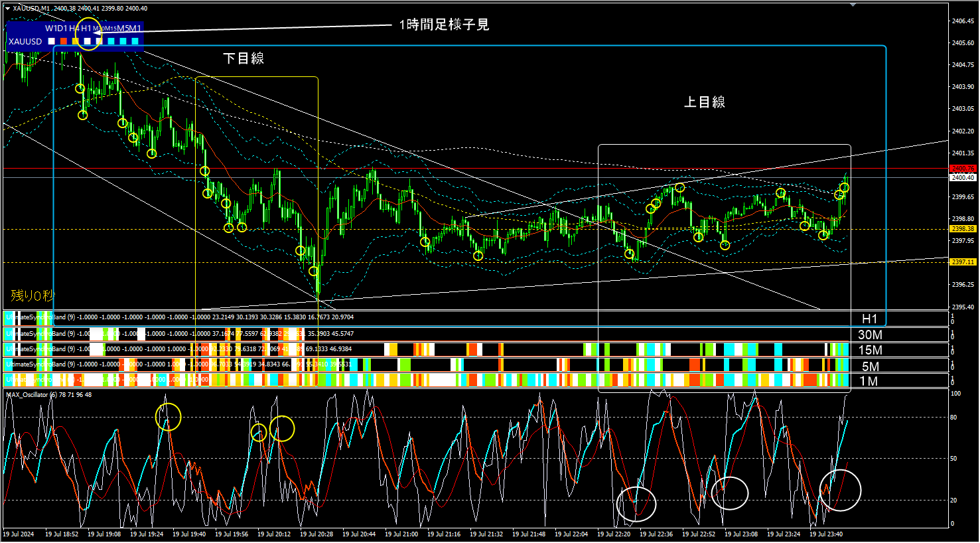Click the 15M sync band row label
Image resolution: width=980 pixels, height=543 pixels.
[870, 350]
